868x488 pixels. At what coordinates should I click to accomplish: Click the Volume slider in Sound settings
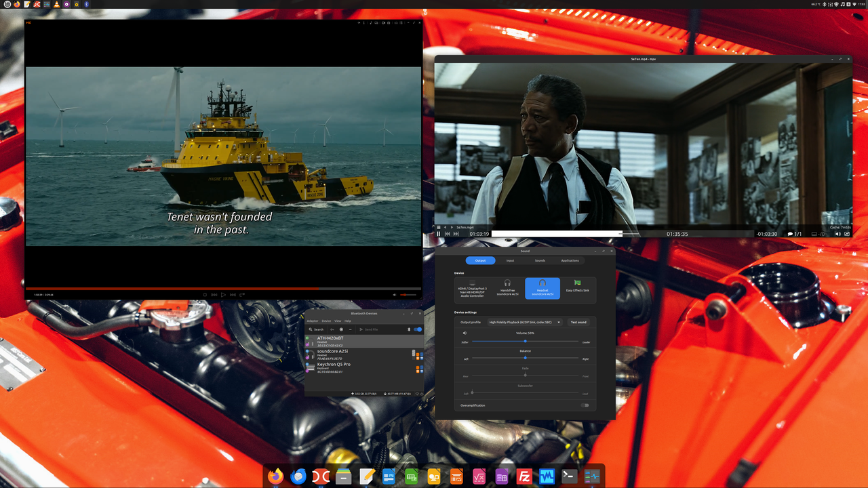click(525, 341)
